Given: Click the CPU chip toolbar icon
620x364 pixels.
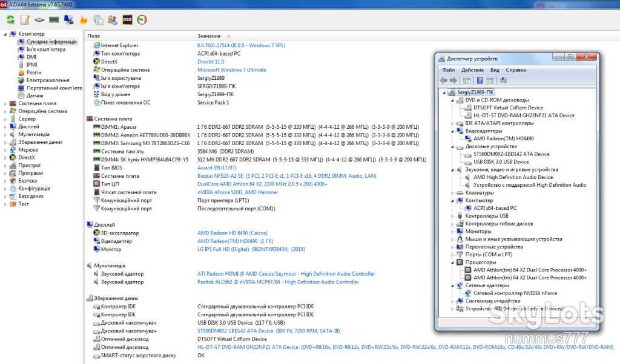Looking at the screenshot, I should pyautogui.click(x=39, y=20).
